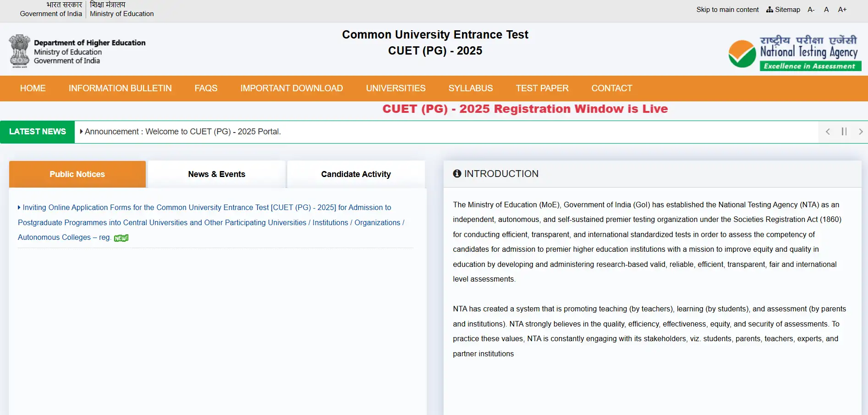This screenshot has width=868, height=415.
Task: Switch to Candidate Activity tab
Action: 356,174
